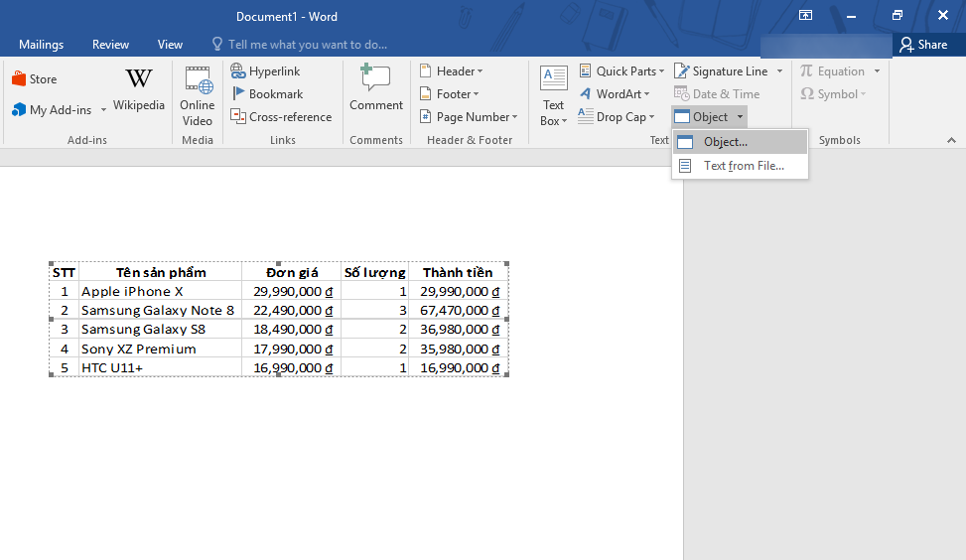Choose Object... from the dropdown menu
This screenshot has height=560, width=966.
(x=740, y=142)
